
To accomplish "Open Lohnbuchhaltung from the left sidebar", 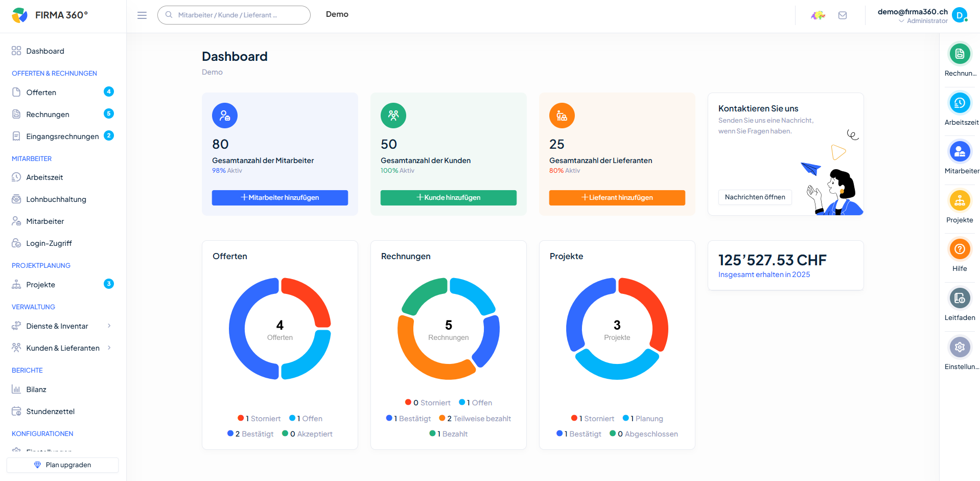I will [x=56, y=199].
